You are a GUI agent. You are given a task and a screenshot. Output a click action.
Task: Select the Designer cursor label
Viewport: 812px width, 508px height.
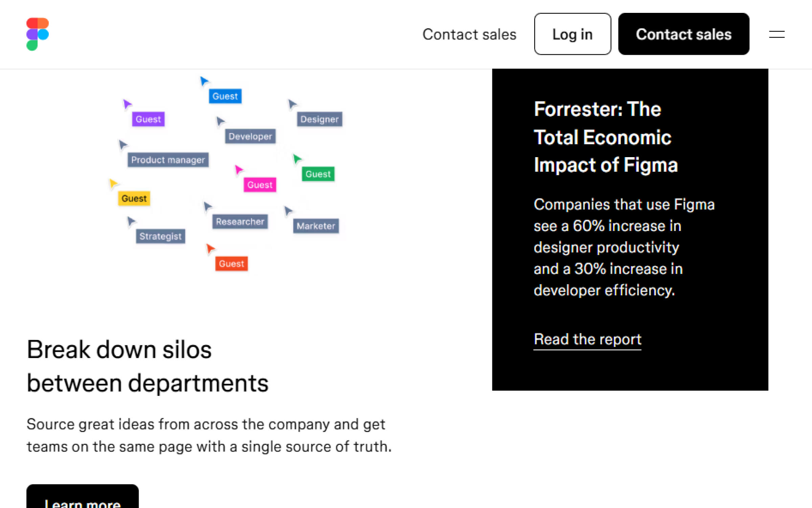coord(319,119)
